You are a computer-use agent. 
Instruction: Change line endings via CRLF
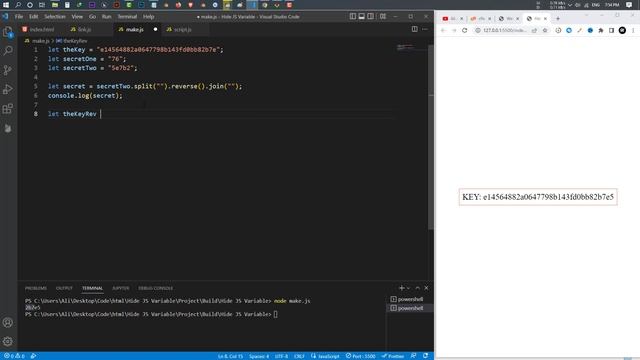(x=299, y=356)
